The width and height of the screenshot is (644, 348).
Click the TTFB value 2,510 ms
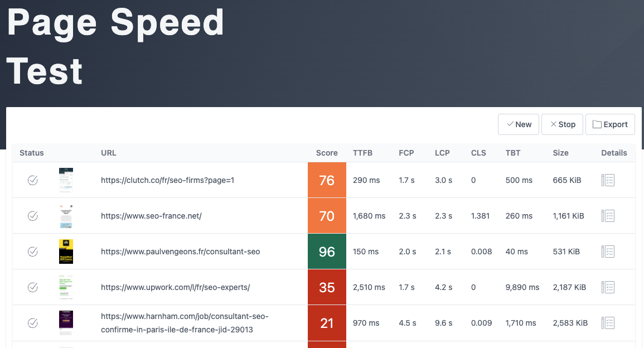(x=369, y=287)
